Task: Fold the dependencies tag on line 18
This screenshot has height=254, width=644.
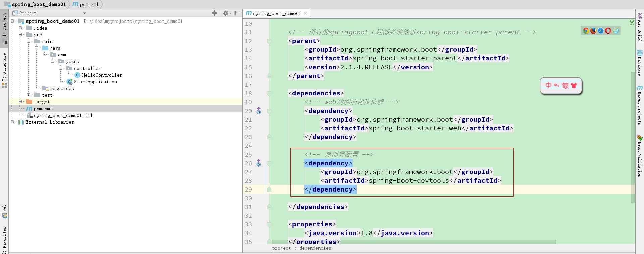Action: (269, 93)
